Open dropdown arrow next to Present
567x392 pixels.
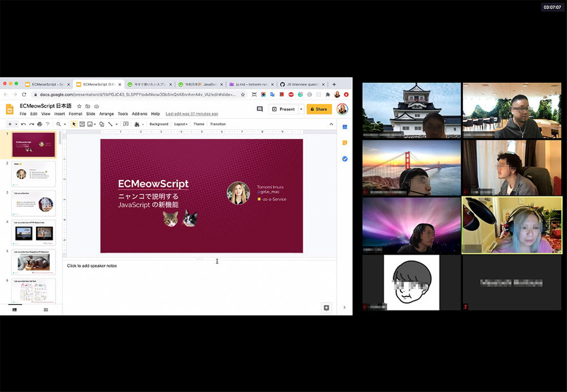click(301, 109)
